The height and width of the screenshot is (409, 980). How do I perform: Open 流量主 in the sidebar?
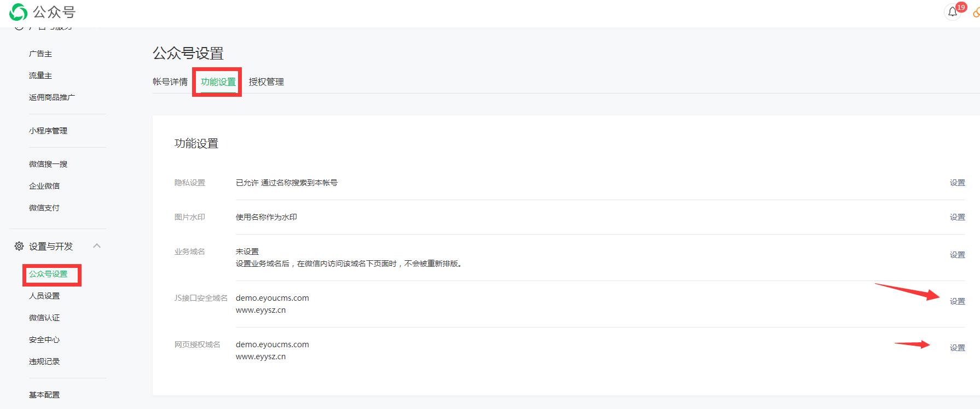(x=40, y=76)
